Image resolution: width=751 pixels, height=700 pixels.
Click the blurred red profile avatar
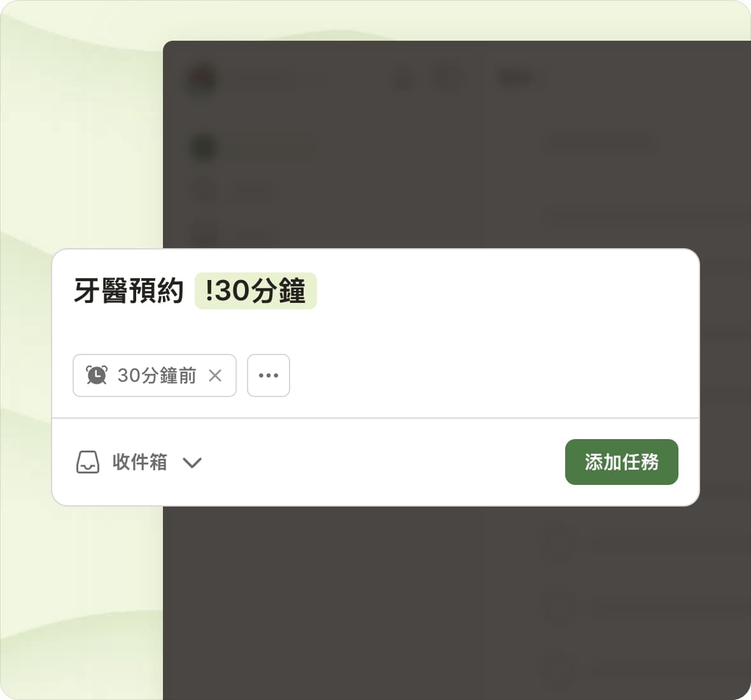point(202,78)
